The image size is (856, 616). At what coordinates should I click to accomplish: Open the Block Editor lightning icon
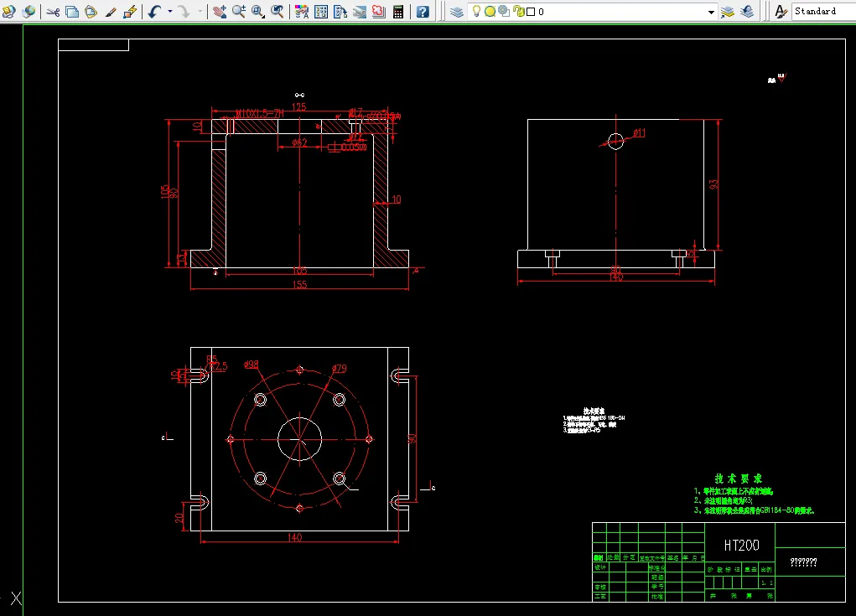[130, 12]
